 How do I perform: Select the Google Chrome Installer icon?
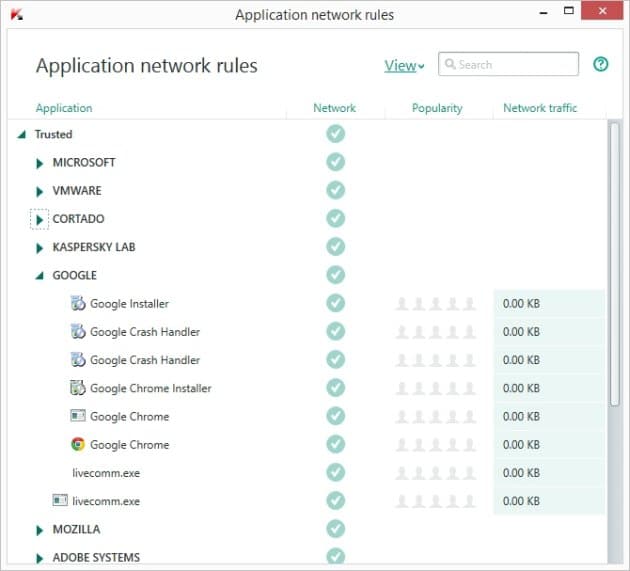pyautogui.click(x=78, y=388)
